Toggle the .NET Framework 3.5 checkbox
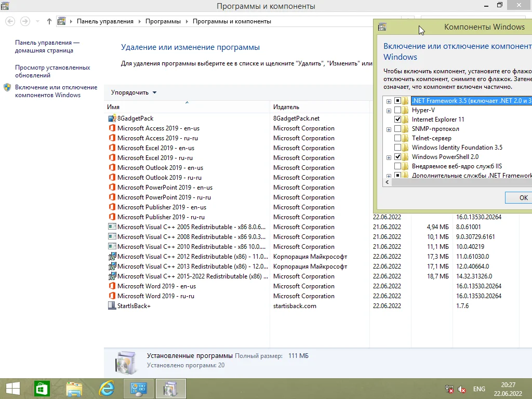Screen dimensions: 532x399 [x=397, y=101]
